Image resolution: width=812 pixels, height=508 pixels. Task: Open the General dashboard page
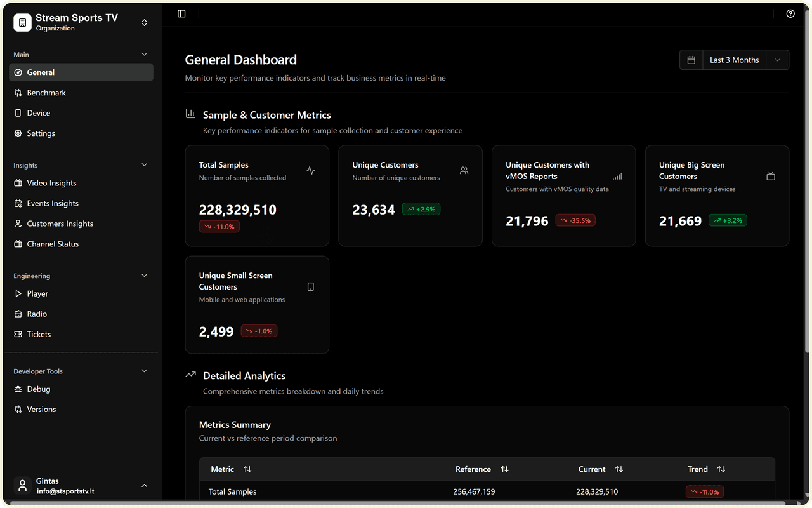(81, 72)
